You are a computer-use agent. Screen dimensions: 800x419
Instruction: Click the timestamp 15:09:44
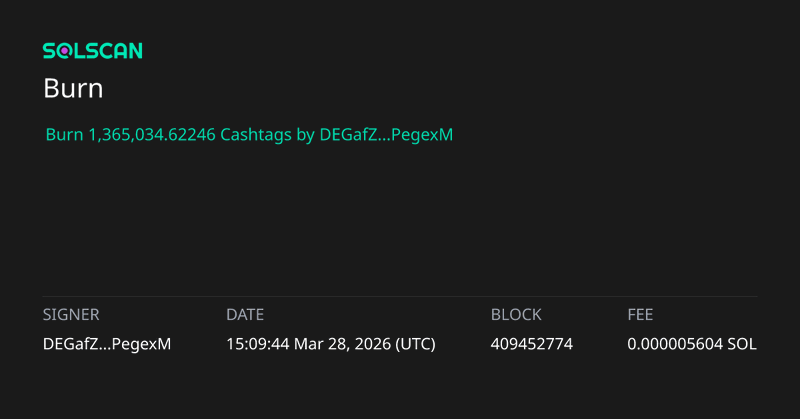coord(260,344)
